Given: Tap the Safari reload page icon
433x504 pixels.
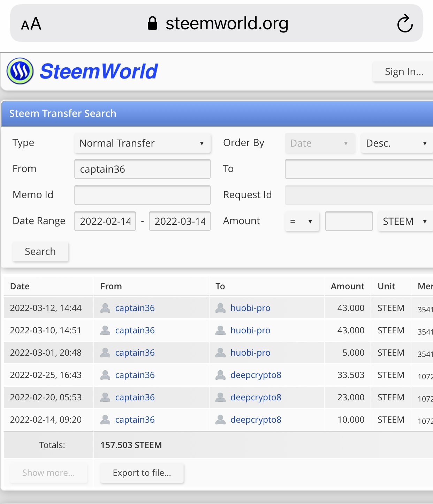Looking at the screenshot, I should pos(405,23).
